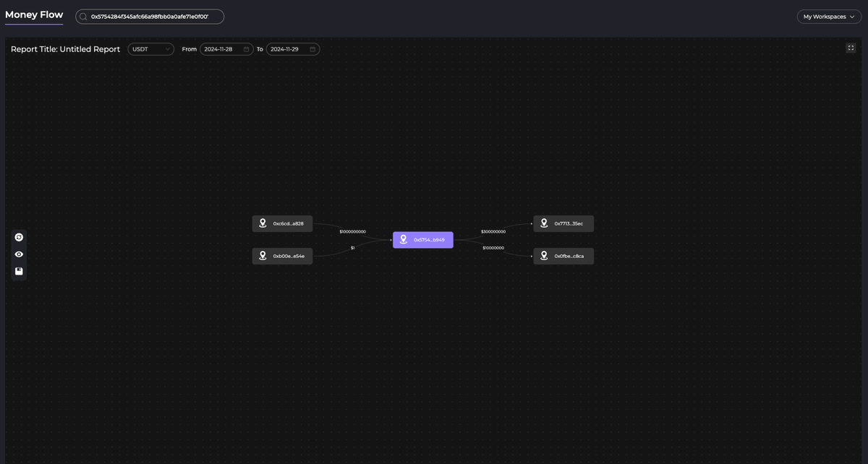Open calendar icon in From date field
The image size is (868, 464).
[x=246, y=49]
